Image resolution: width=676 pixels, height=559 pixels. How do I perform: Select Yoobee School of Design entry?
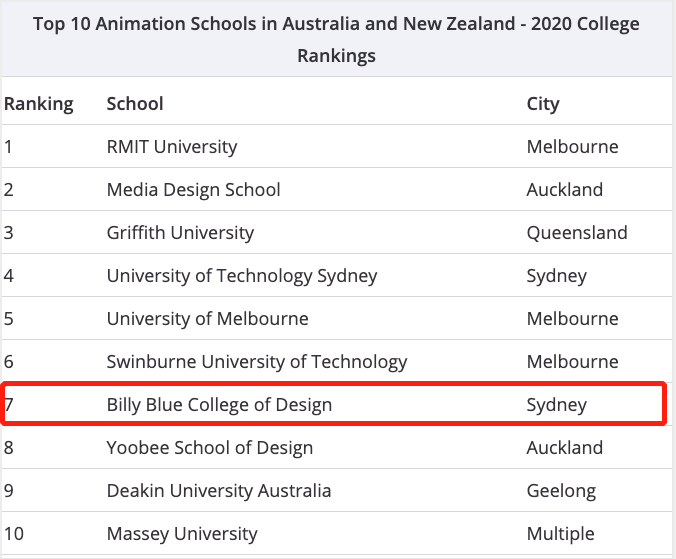[210, 448]
